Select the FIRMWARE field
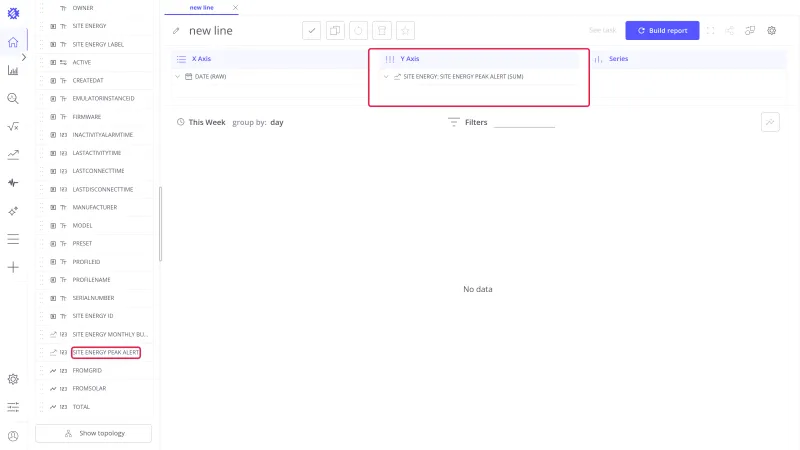800x450 pixels. (87, 117)
